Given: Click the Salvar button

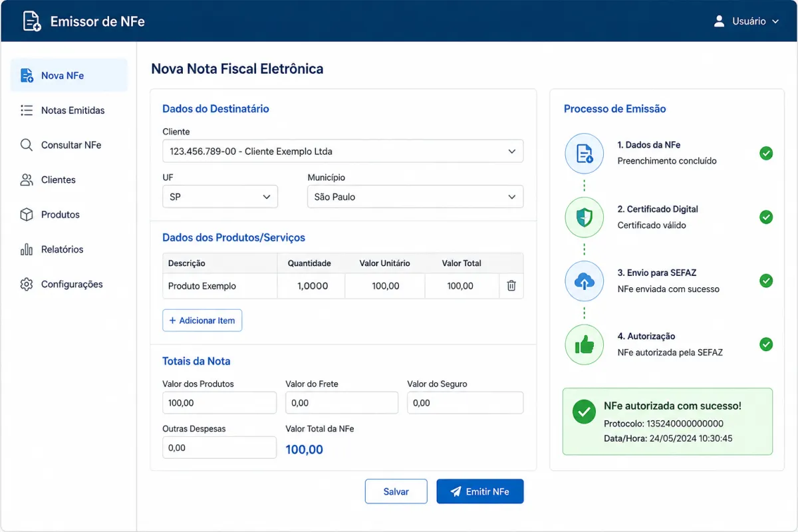Looking at the screenshot, I should point(396,491).
